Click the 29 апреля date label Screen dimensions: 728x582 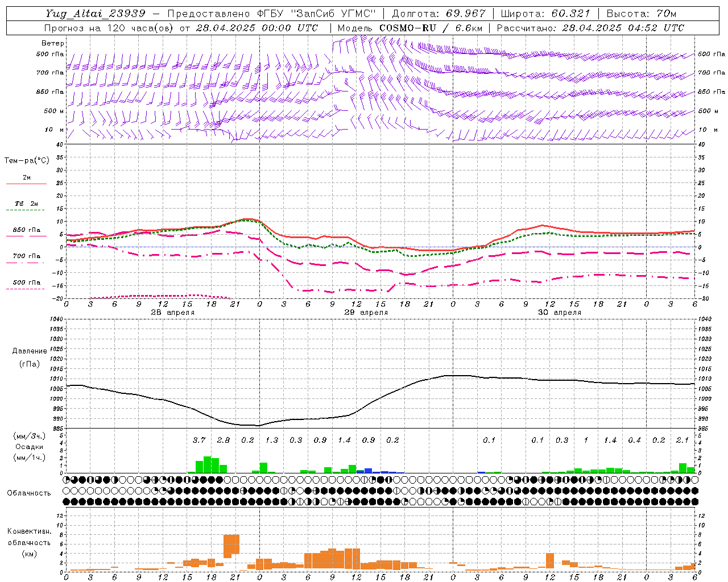point(366,313)
